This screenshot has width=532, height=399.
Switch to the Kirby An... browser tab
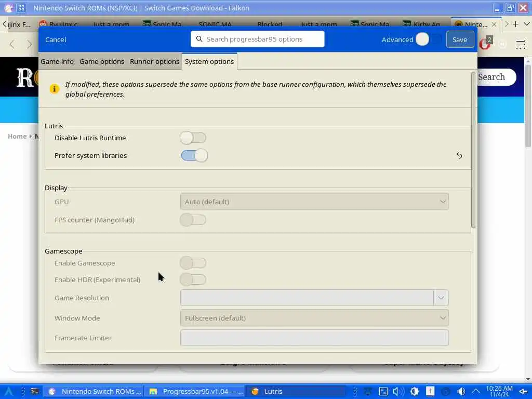(421, 24)
